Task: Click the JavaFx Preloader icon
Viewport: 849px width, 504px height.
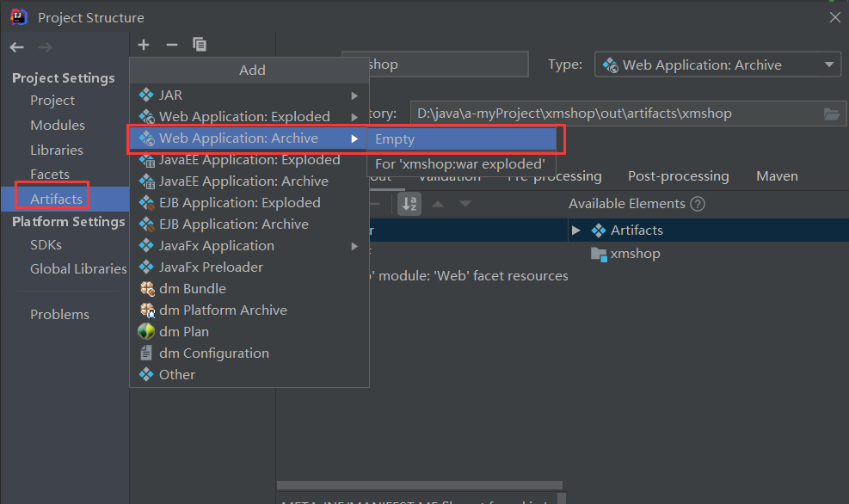Action: [146, 267]
